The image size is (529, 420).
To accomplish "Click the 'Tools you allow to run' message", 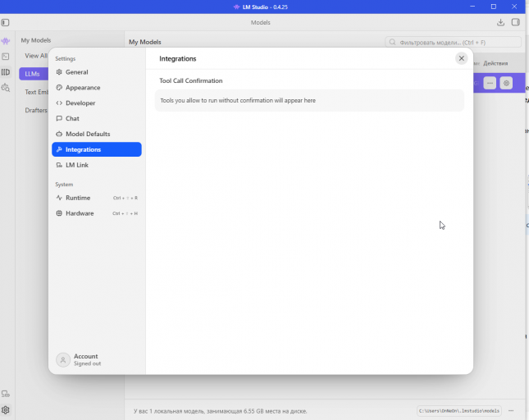I will tap(238, 101).
